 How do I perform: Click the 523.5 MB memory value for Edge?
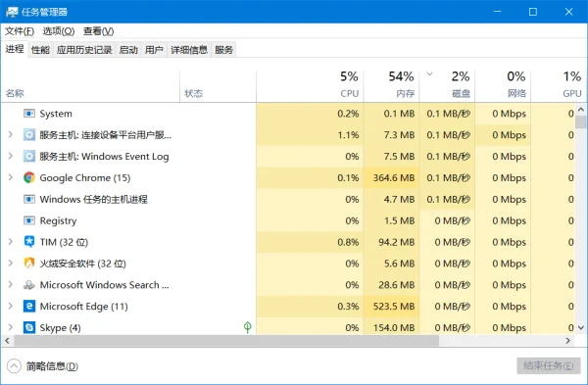394,307
